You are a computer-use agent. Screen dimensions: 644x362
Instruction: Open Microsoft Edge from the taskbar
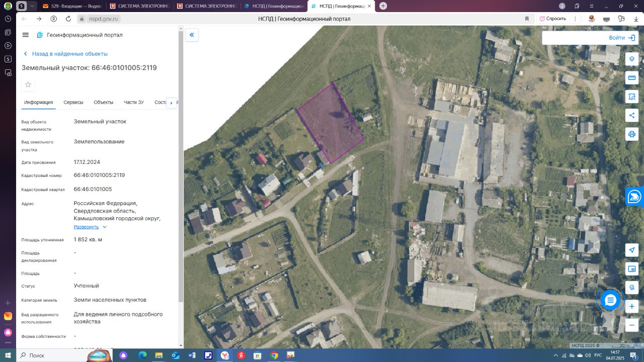click(x=142, y=355)
